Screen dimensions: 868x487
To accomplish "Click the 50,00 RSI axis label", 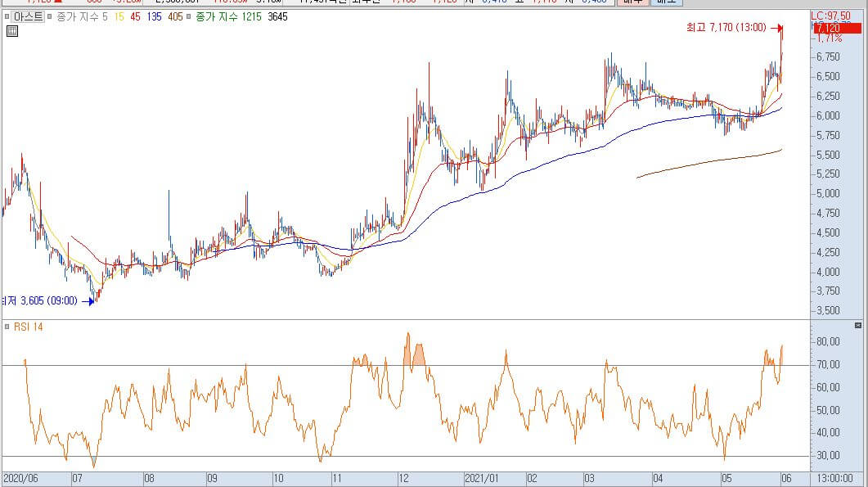I will pyautogui.click(x=828, y=411).
